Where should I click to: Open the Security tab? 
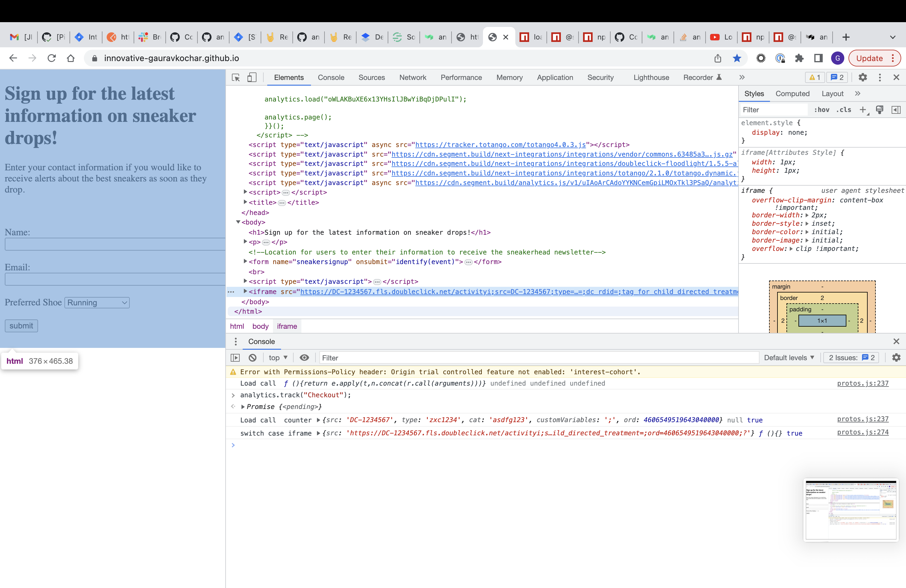point(600,78)
